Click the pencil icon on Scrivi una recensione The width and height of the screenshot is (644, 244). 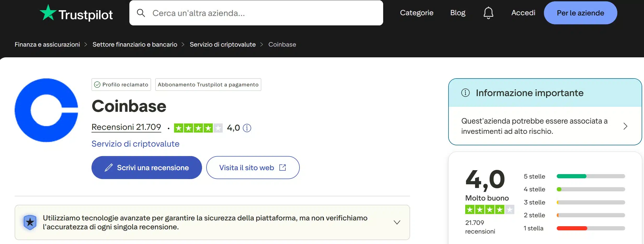(x=109, y=168)
